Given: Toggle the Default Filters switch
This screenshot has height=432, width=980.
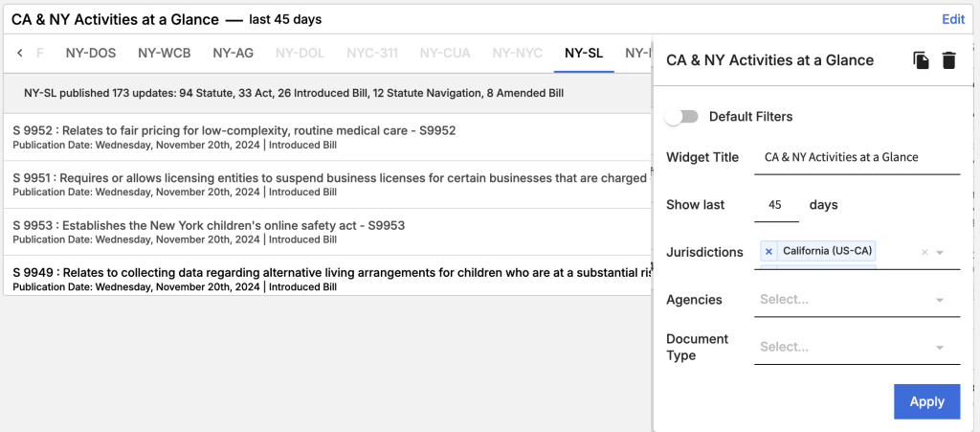Looking at the screenshot, I should tap(682, 117).
